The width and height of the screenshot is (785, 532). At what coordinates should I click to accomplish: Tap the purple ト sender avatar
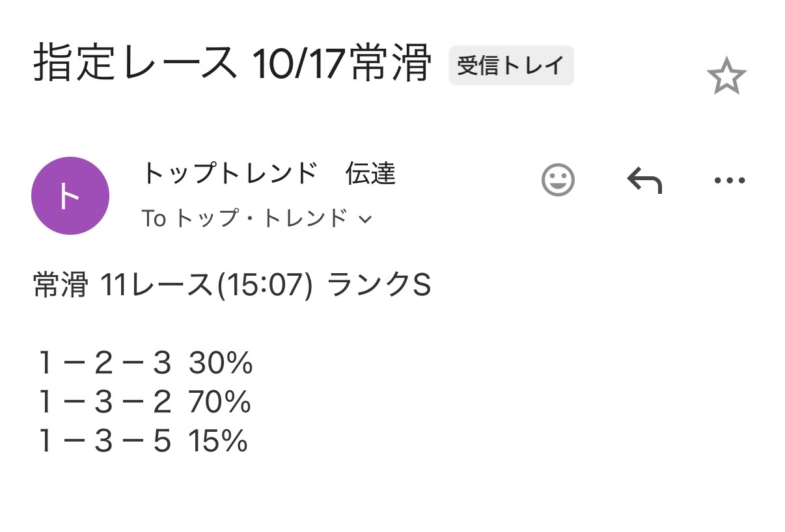click(70, 195)
